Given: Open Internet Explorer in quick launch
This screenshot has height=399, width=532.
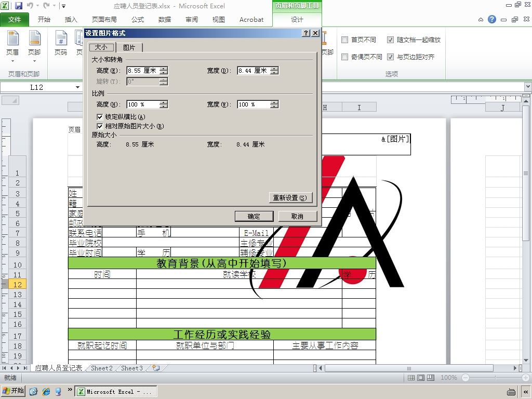Looking at the screenshot, I should click(x=46, y=392).
